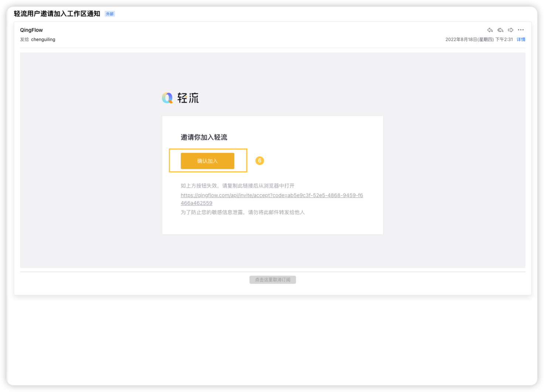Click recipient chenguiling

point(43,39)
